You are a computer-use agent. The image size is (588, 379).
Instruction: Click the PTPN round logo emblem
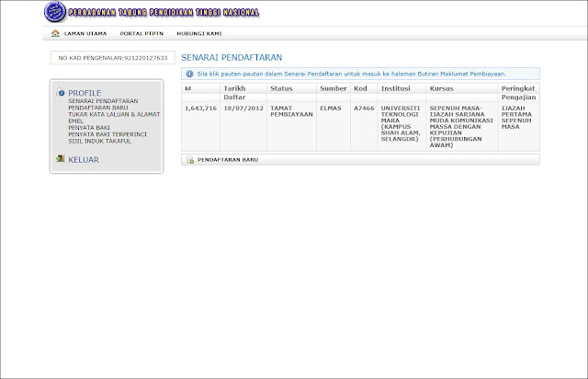(x=55, y=12)
